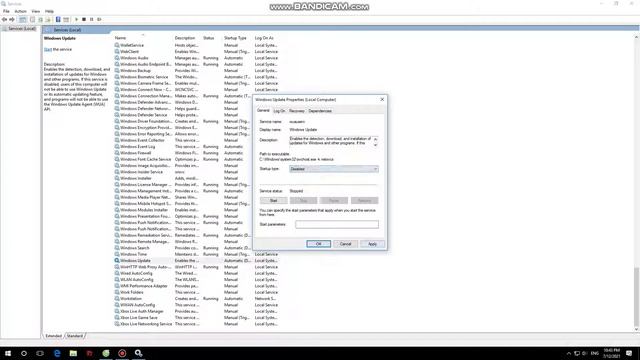Open the Startup type dropdown
Image resolution: width=640 pixels, height=360 pixels.
pyautogui.click(x=334, y=169)
